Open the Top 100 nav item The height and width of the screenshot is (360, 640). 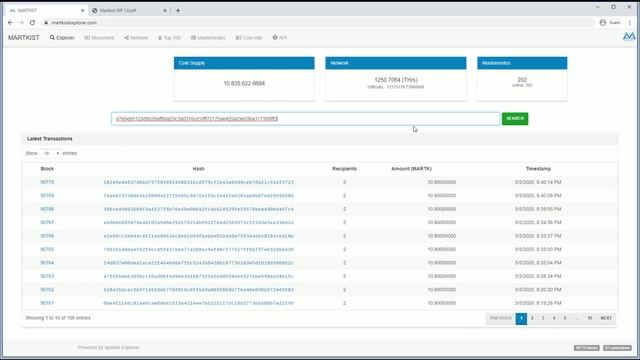tap(169, 38)
